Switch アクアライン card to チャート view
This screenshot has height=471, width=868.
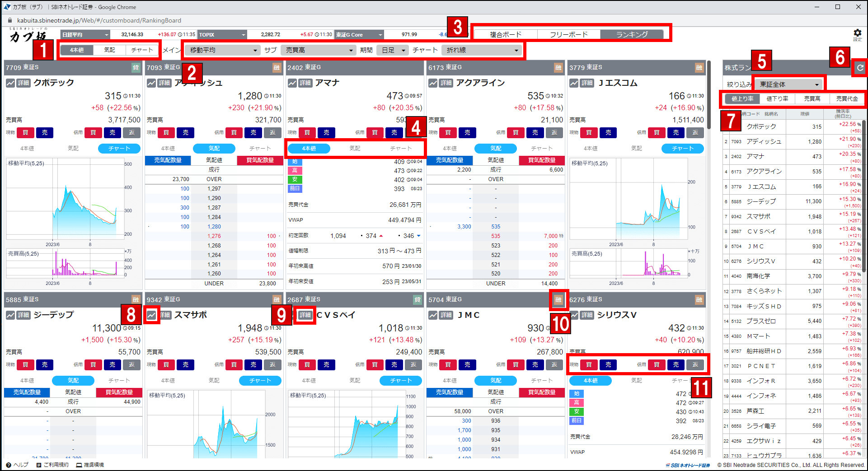click(542, 149)
